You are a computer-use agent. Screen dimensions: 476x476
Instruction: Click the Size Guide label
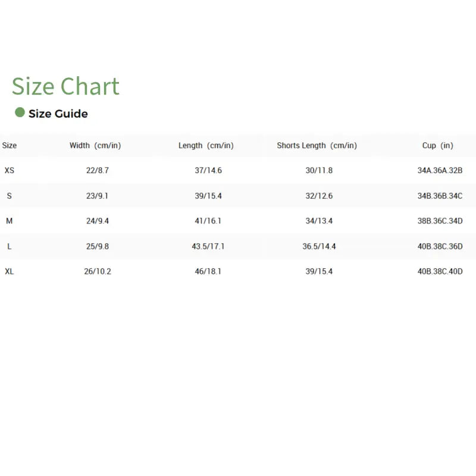point(58,114)
